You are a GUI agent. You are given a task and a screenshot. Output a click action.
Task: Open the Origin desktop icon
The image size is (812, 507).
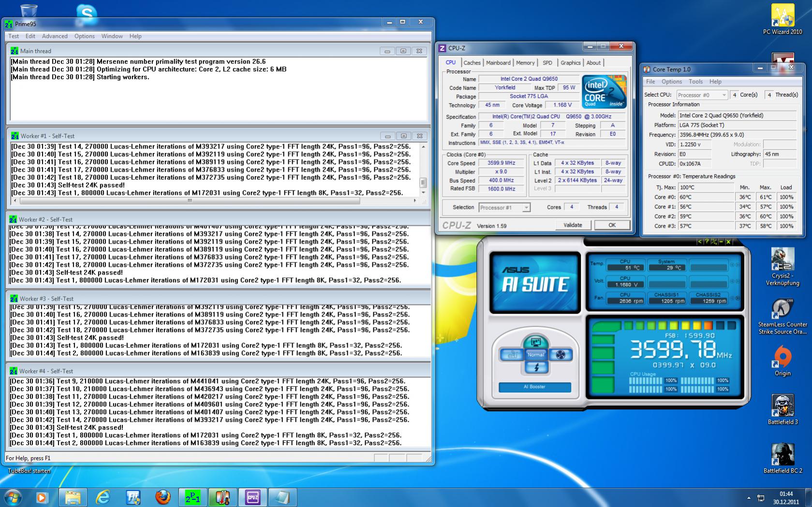[782, 361]
